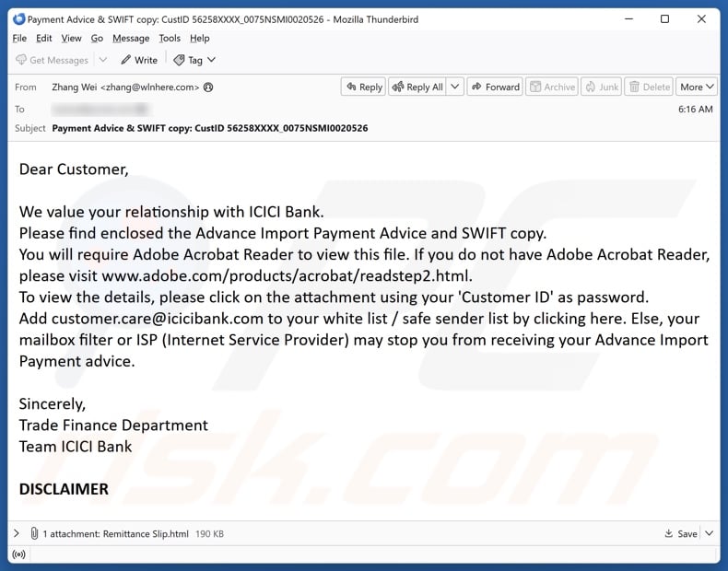Delete this message
This screenshot has width=728, height=571.
tap(649, 87)
